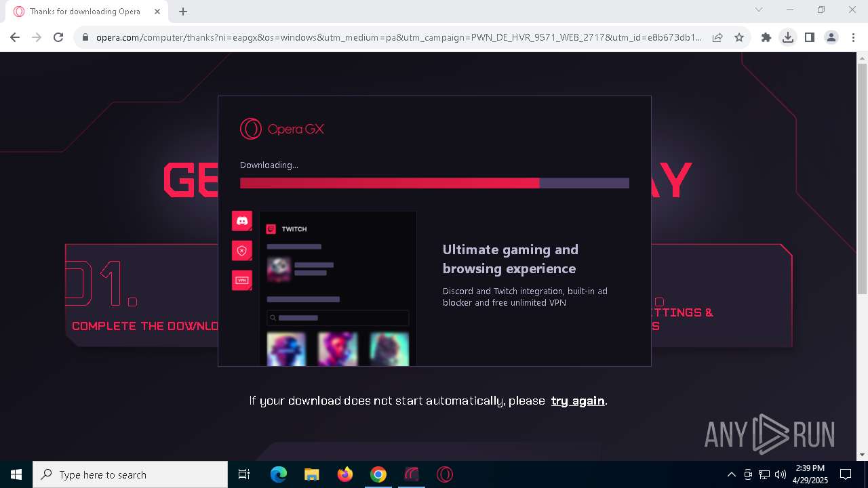Go back using the browser back arrow
Viewport: 868px width, 488px height.
[15, 38]
